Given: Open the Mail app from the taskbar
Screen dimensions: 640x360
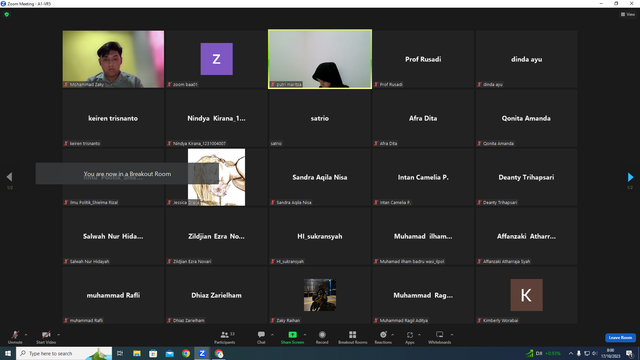Looking at the screenshot, I should [169, 353].
